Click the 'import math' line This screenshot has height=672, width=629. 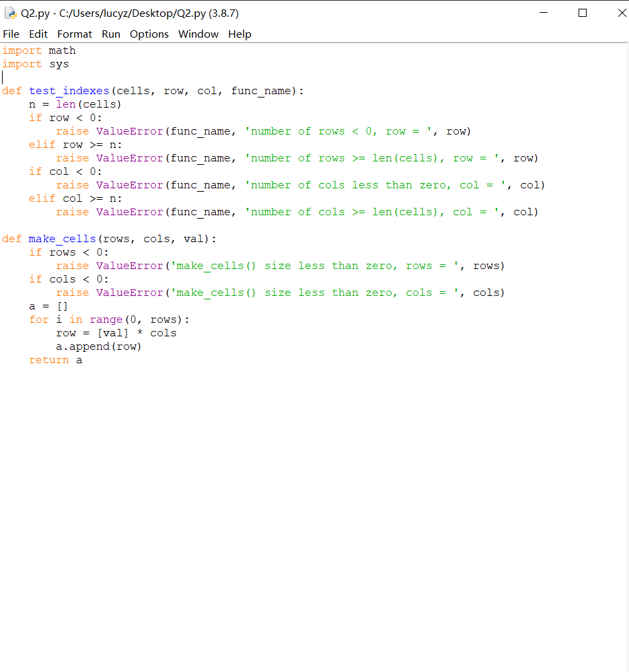(39, 50)
